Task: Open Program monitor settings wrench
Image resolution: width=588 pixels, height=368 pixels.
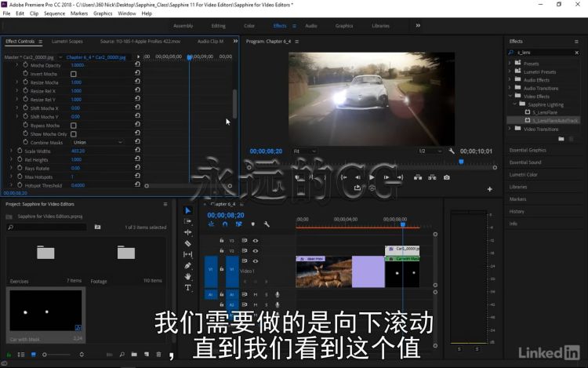Action: point(451,151)
